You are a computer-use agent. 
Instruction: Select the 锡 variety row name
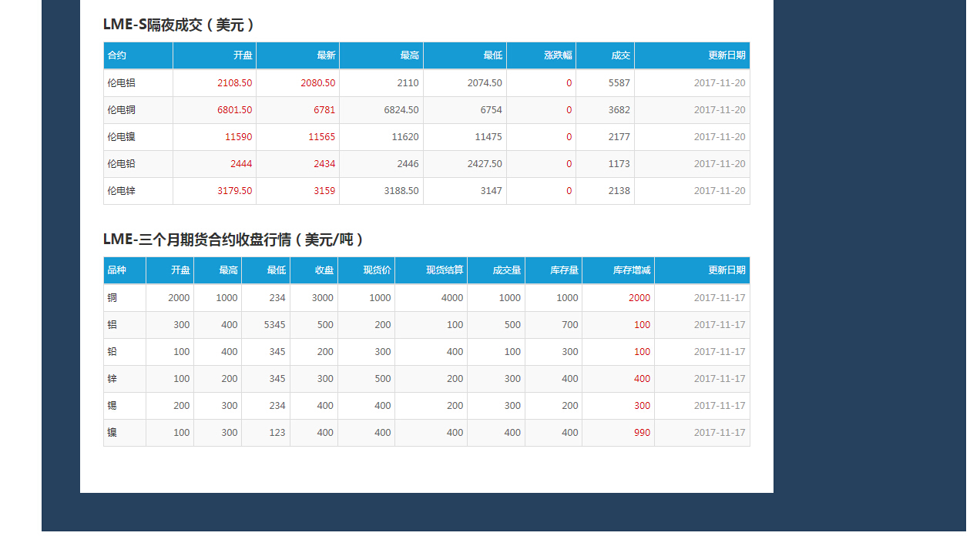pyautogui.click(x=112, y=405)
